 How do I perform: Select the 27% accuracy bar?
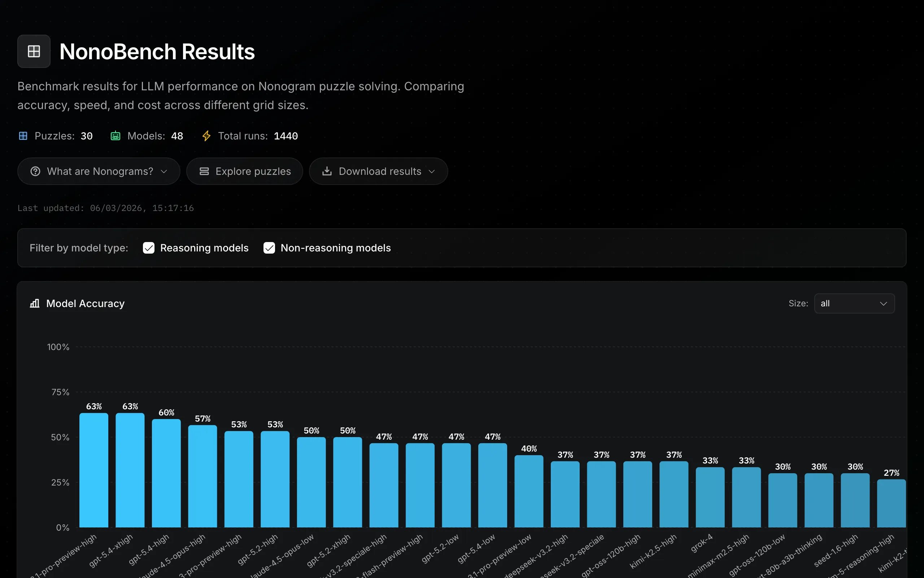point(892,504)
